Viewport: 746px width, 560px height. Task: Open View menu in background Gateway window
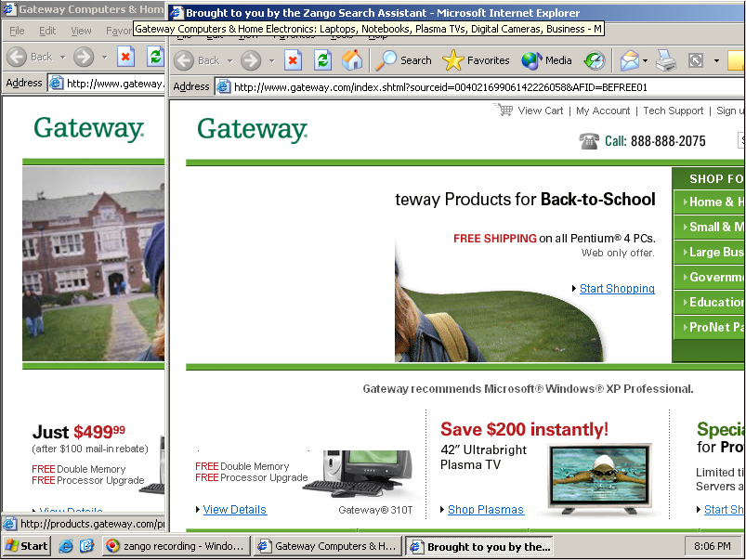click(x=81, y=31)
